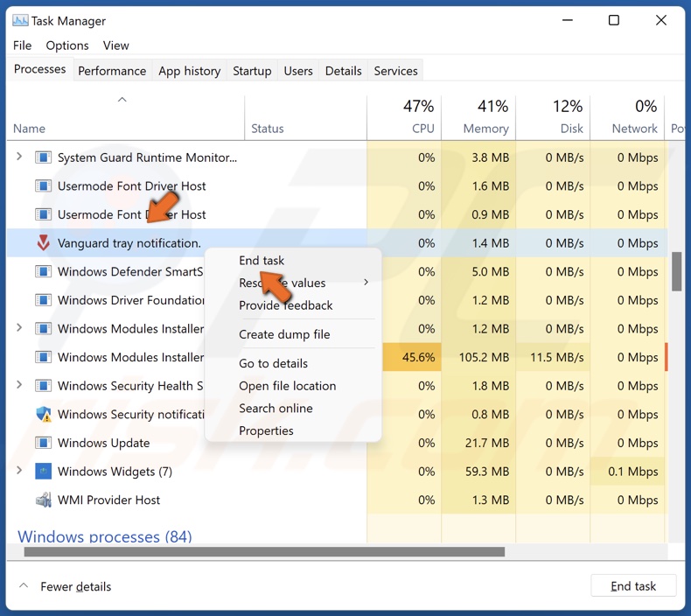Click the WMI Provider Host icon
691x616 pixels.
(x=43, y=500)
